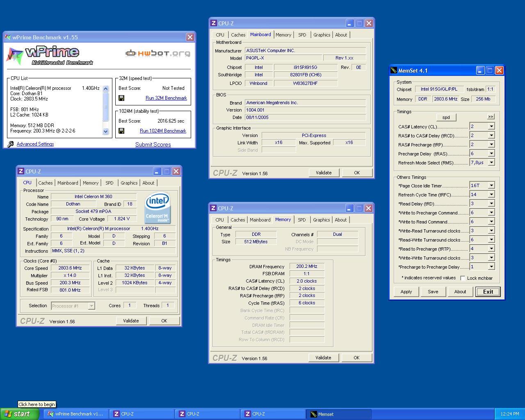525x420 pixels.
Task: Open the Refresh Cycle Time (tRFC) dropdown
Action: coord(491,194)
